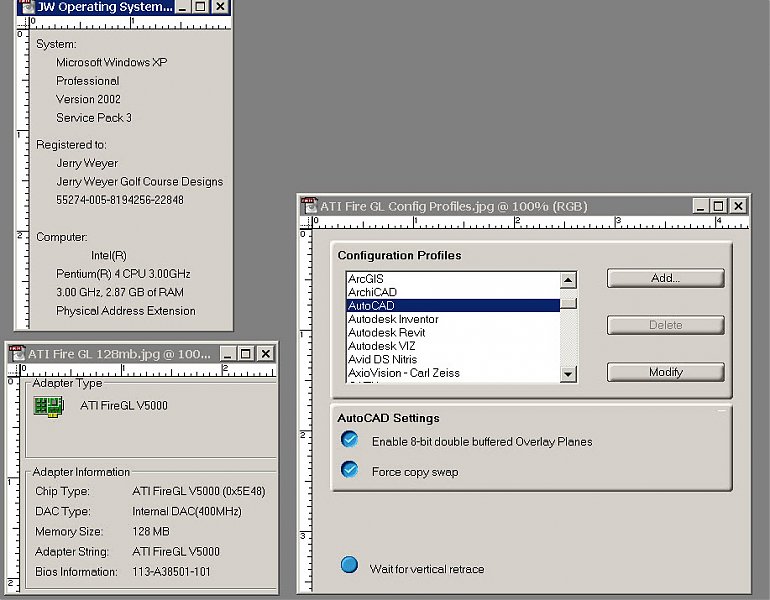The image size is (770, 600).
Task: Click the document icon in ATI Fire GL 128mb title bar
Action: click(17, 354)
